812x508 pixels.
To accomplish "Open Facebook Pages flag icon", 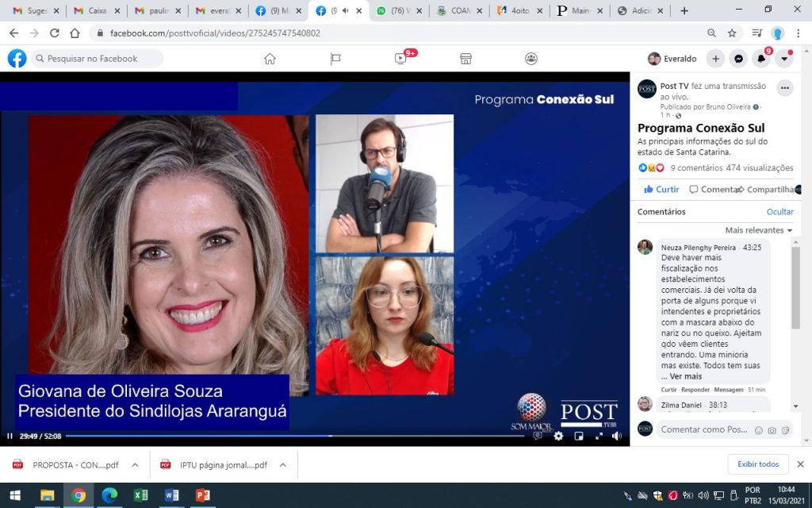I will click(335, 59).
